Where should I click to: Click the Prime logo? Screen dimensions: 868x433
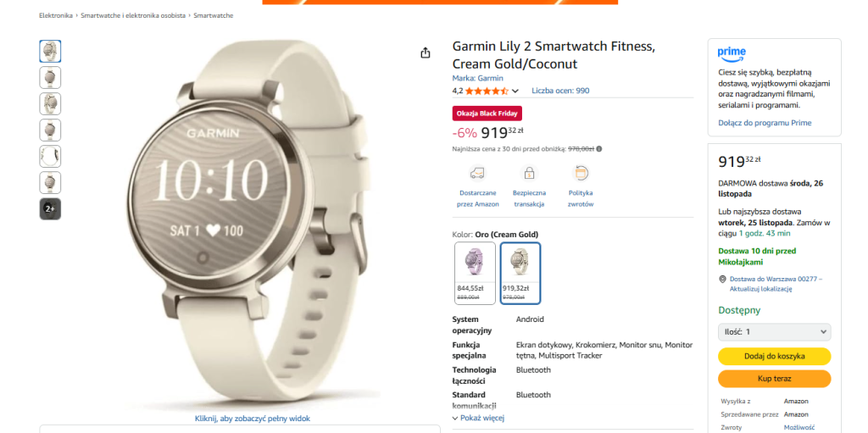[732, 53]
